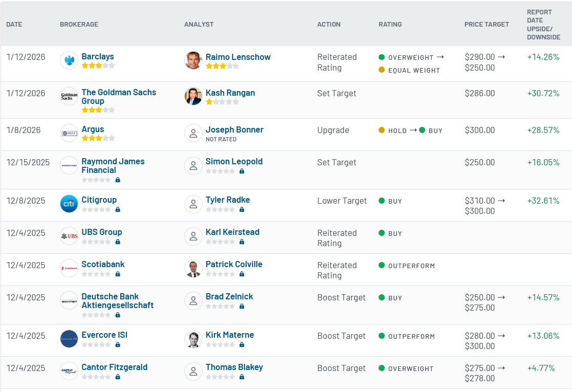Click the Barclays three-star rating
This screenshot has height=392, width=572.
98,66
